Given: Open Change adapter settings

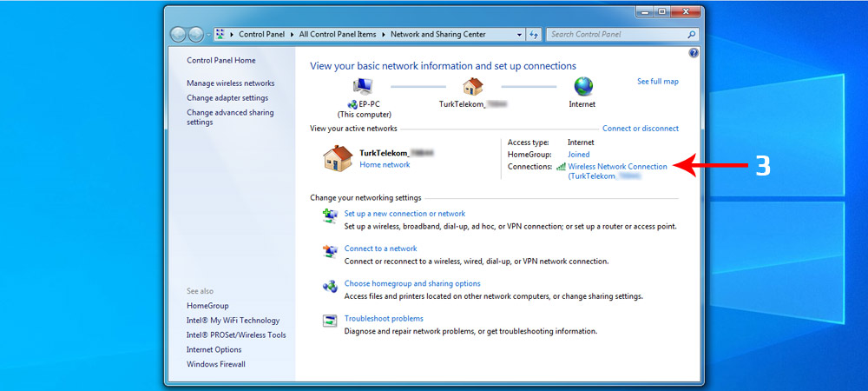Looking at the screenshot, I should pos(227,98).
